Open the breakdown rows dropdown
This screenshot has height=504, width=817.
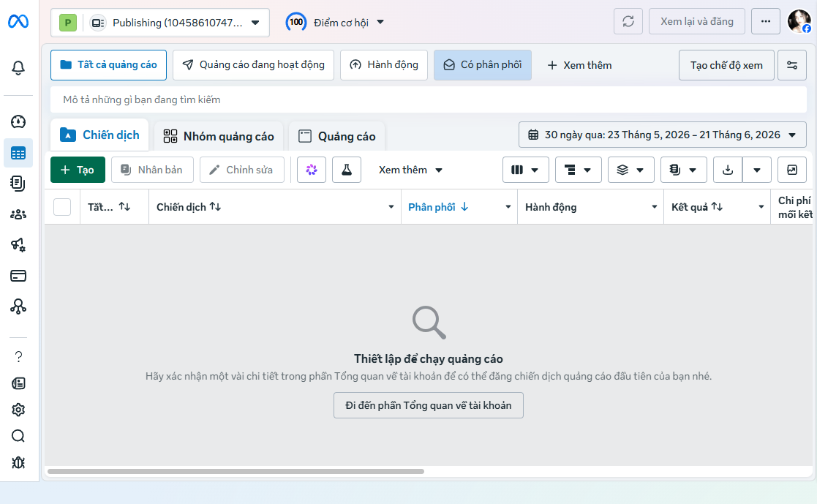[578, 170]
